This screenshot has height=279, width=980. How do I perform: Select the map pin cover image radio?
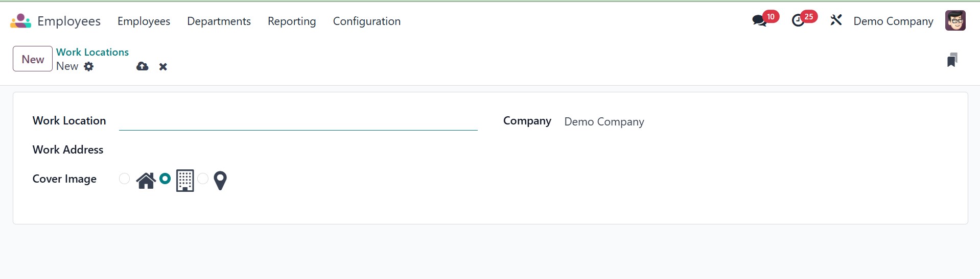(x=203, y=179)
